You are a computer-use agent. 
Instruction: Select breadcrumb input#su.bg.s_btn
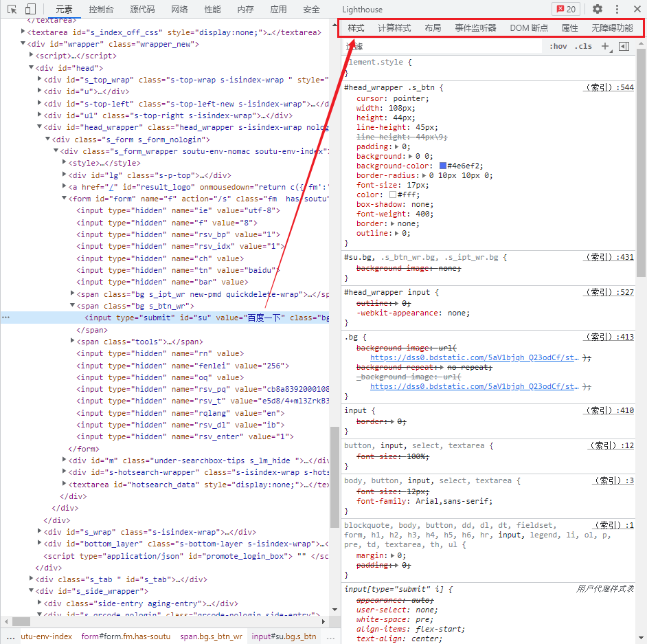pyautogui.click(x=284, y=636)
